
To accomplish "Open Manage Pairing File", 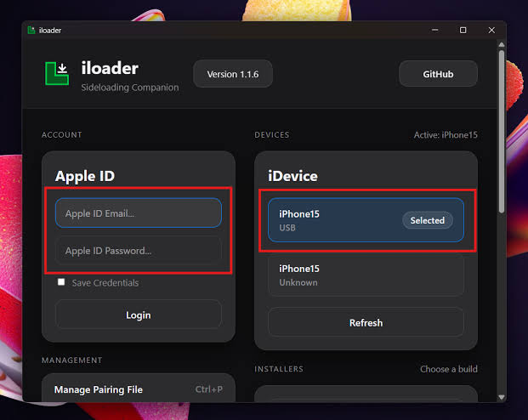I will click(x=139, y=389).
